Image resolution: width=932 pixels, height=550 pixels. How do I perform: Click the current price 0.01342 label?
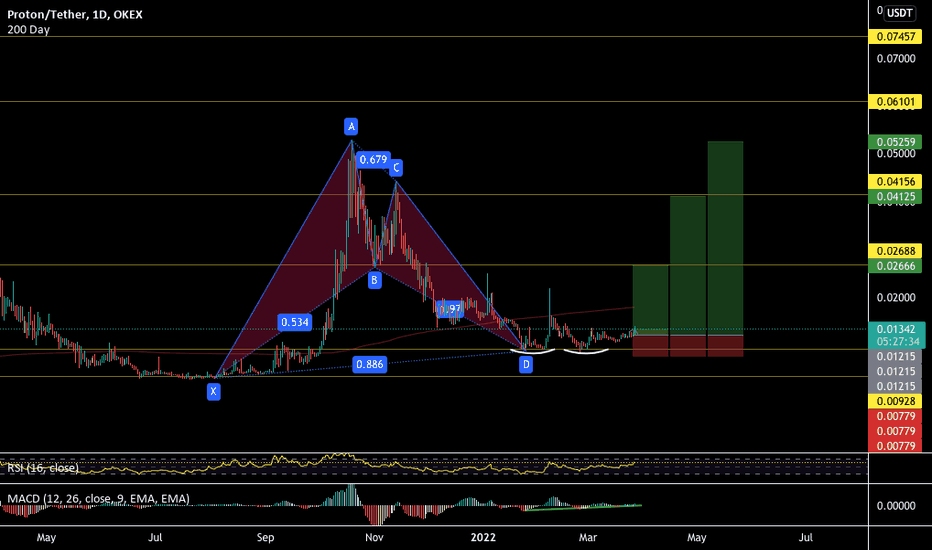point(897,329)
